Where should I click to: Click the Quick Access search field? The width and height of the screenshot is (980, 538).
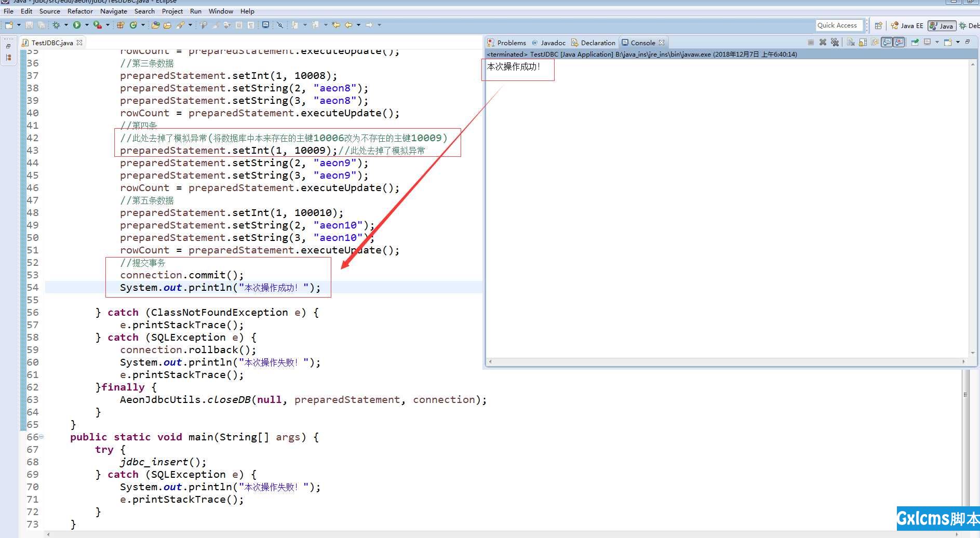(x=839, y=25)
